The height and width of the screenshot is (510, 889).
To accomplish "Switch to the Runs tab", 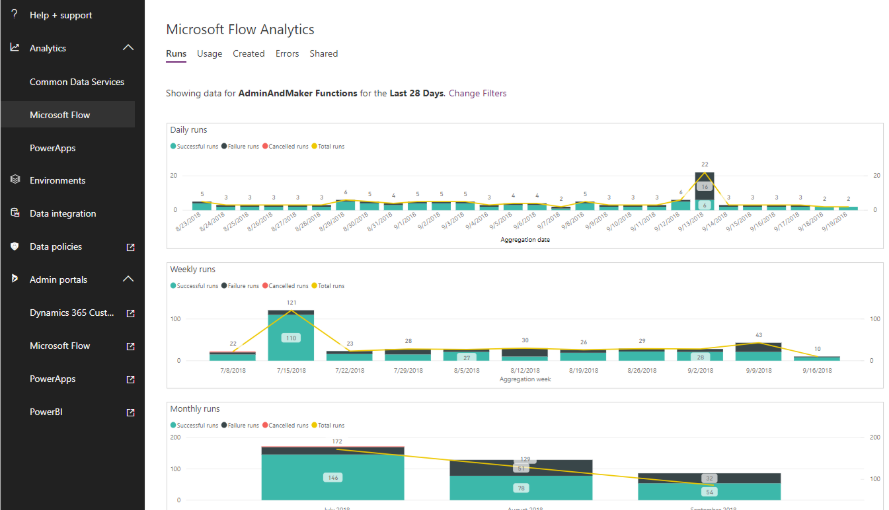I will (176, 54).
